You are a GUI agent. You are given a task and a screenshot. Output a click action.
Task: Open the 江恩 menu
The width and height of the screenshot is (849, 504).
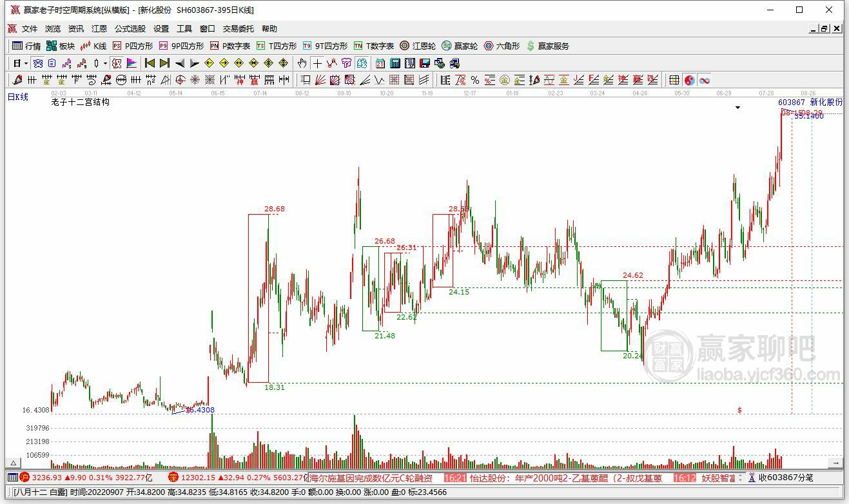coord(99,29)
